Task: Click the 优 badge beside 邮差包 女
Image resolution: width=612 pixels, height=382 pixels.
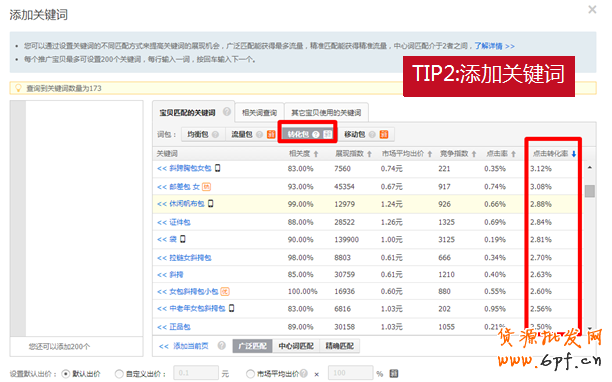Action: (x=206, y=187)
